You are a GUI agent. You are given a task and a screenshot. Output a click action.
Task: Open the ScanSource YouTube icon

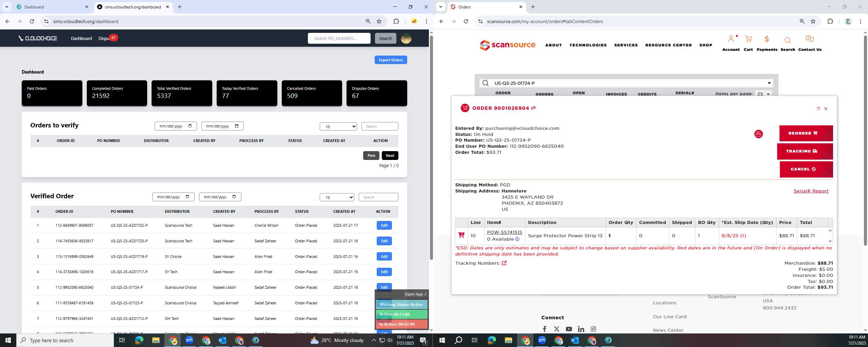[x=569, y=329]
